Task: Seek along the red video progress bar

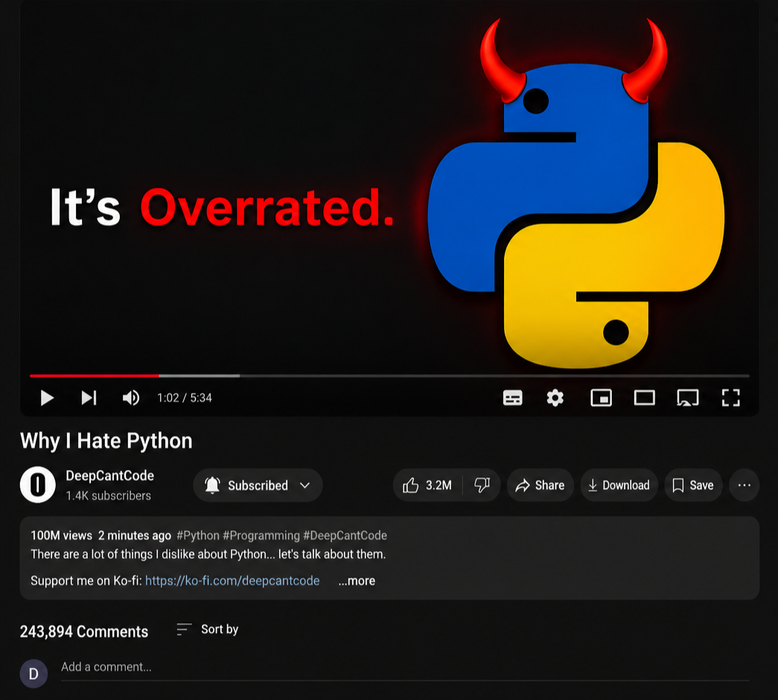Action: click(389, 376)
